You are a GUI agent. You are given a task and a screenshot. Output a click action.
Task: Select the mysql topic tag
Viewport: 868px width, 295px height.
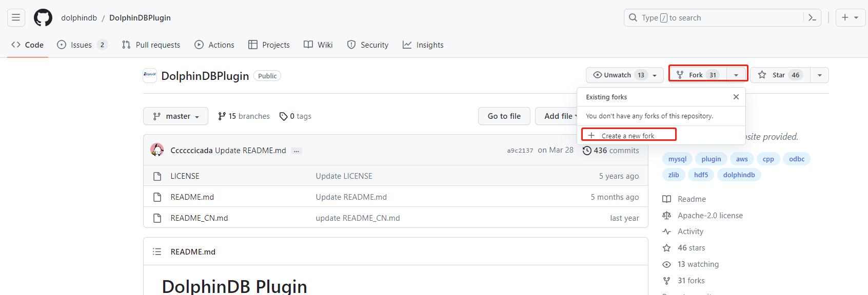pos(677,159)
